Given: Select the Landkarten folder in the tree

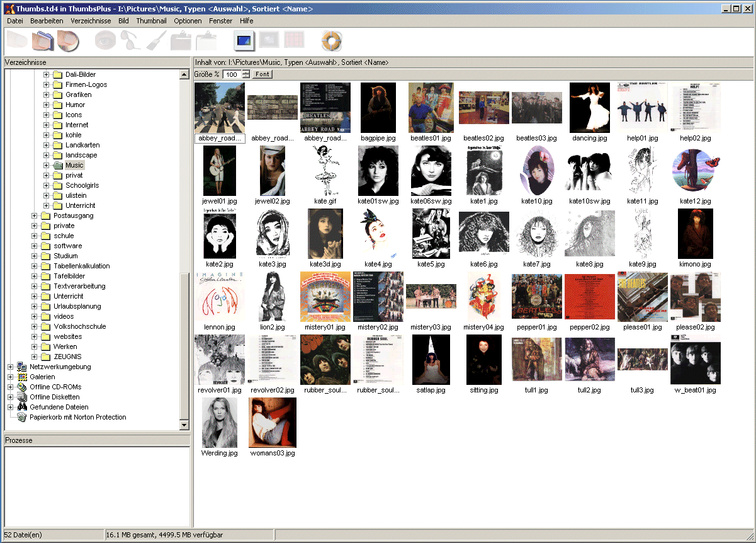Looking at the screenshot, I should coord(82,145).
